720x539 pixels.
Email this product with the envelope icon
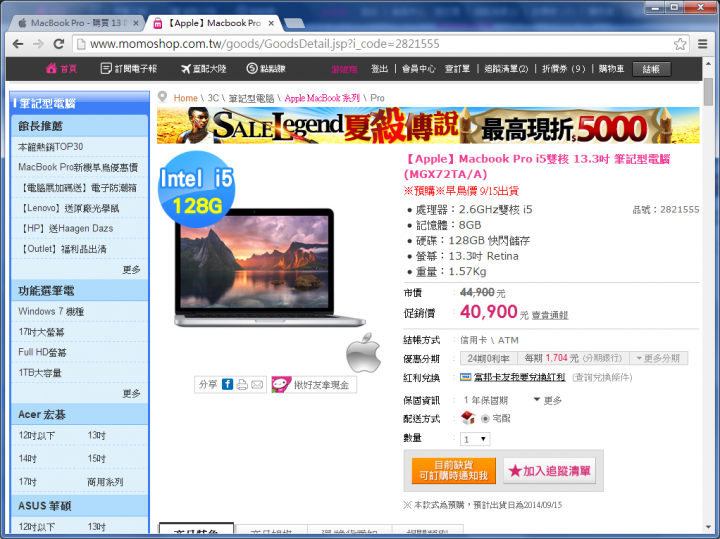pos(257,385)
